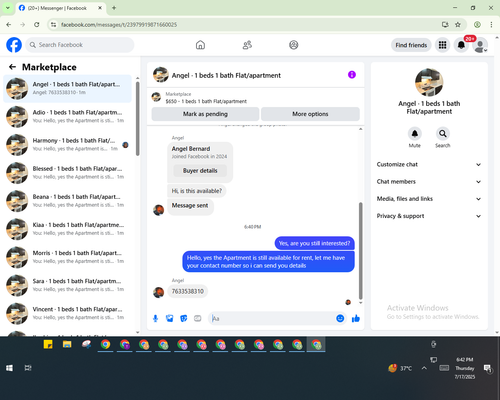The image size is (500, 400).
Task: Open the Adio conversation in the list
Action: [67, 117]
